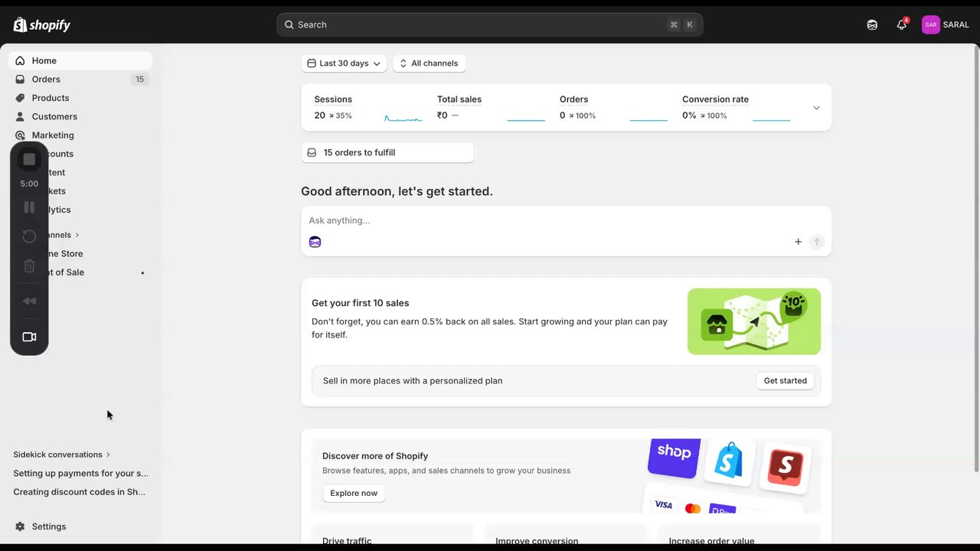Expand the metrics panel chevron
The height and width of the screenshot is (551, 980).
(x=816, y=108)
